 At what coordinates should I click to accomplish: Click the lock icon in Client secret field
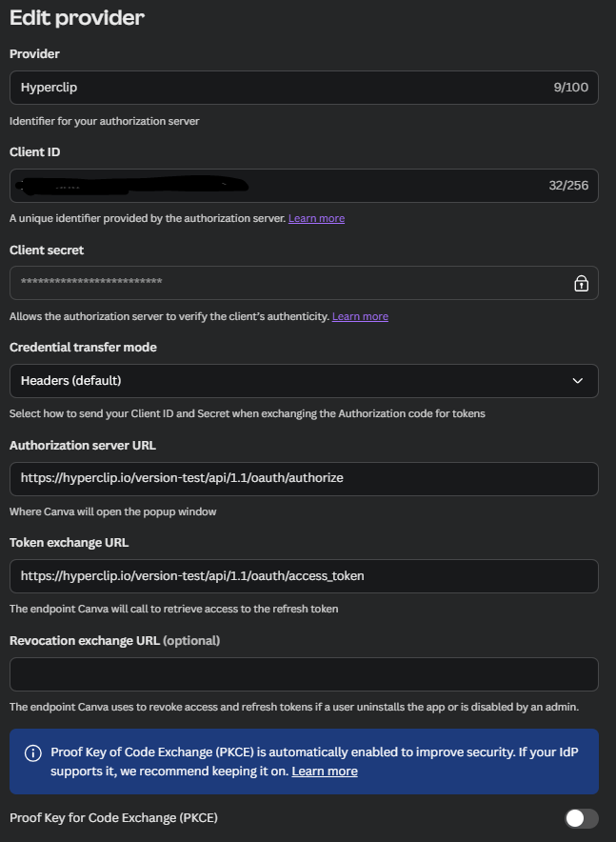(x=580, y=283)
